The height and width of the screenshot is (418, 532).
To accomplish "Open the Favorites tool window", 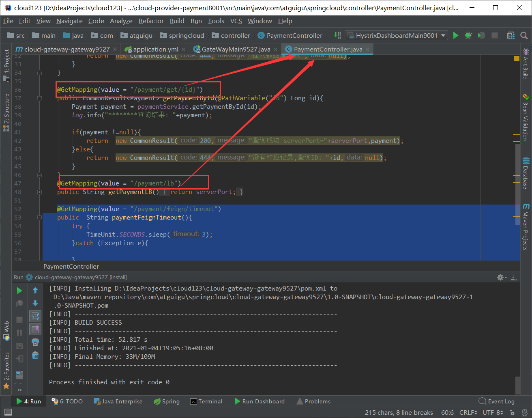I will [6, 371].
